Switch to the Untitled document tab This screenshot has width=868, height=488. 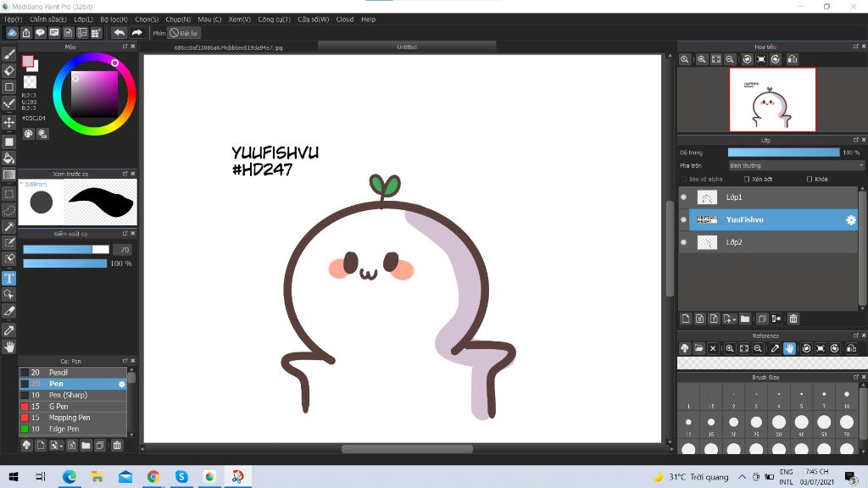(407, 47)
